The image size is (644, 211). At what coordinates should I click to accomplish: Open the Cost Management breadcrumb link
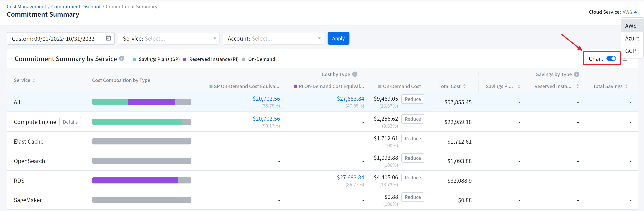(x=26, y=7)
